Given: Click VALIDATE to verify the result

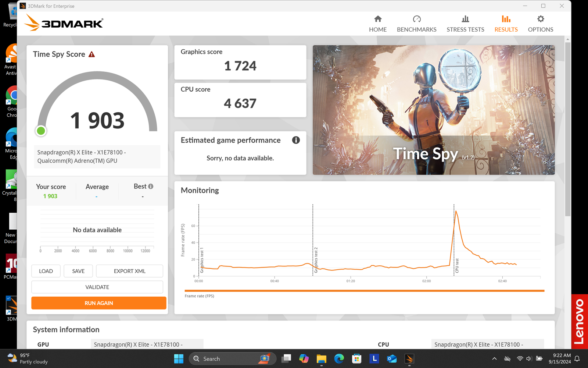Looking at the screenshot, I should click(97, 287).
